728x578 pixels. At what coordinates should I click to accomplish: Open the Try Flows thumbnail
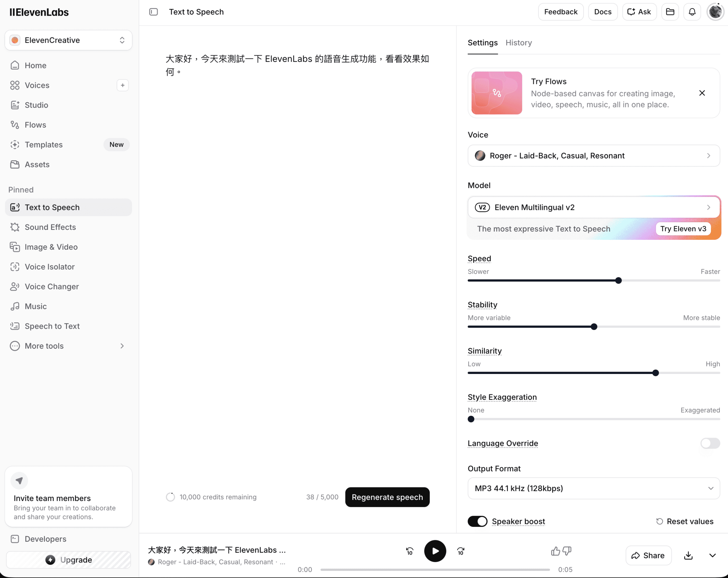pyautogui.click(x=497, y=93)
